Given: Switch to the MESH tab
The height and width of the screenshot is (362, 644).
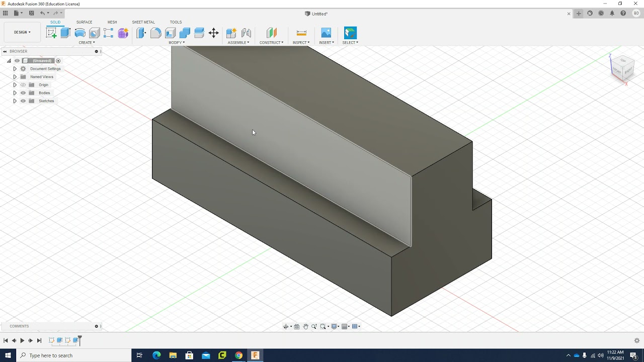Looking at the screenshot, I should click(x=112, y=22).
